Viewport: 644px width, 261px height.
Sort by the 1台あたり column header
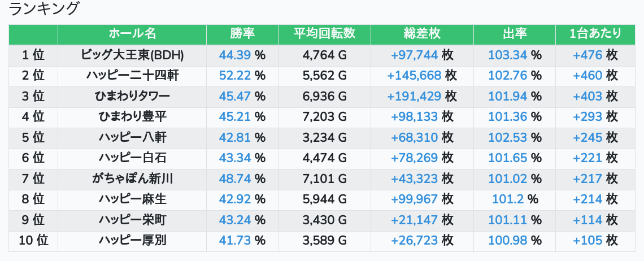coord(595,34)
